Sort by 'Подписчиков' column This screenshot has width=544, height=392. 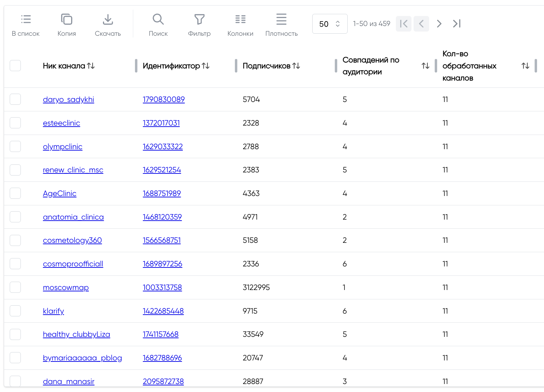tap(296, 66)
